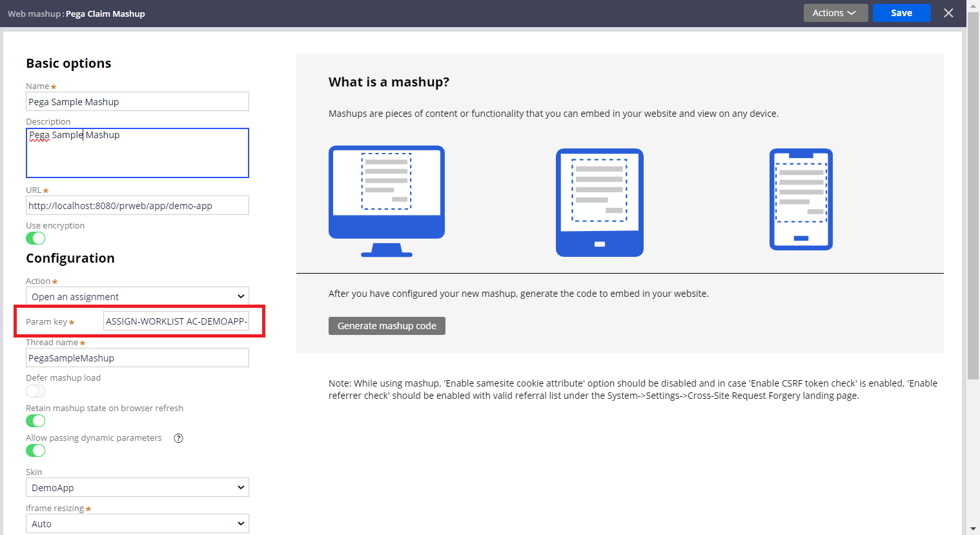Click the 'Web mashup : Pega Claim Mashup' title

pos(76,14)
